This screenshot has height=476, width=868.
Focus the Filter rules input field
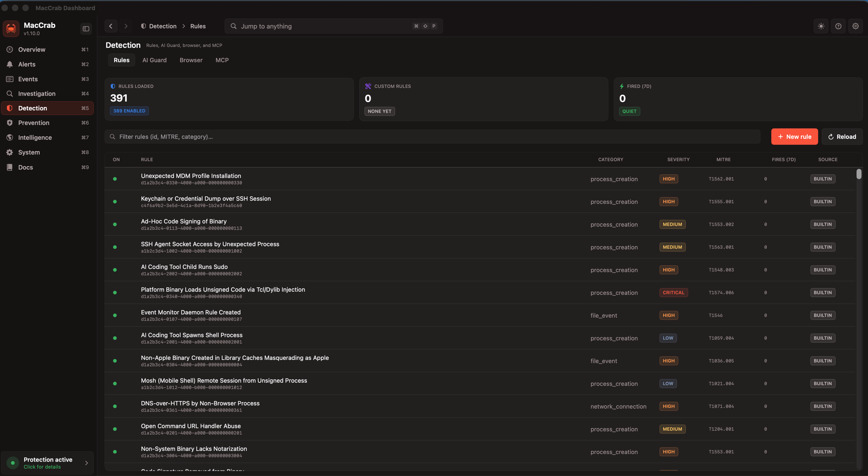tap(432, 137)
